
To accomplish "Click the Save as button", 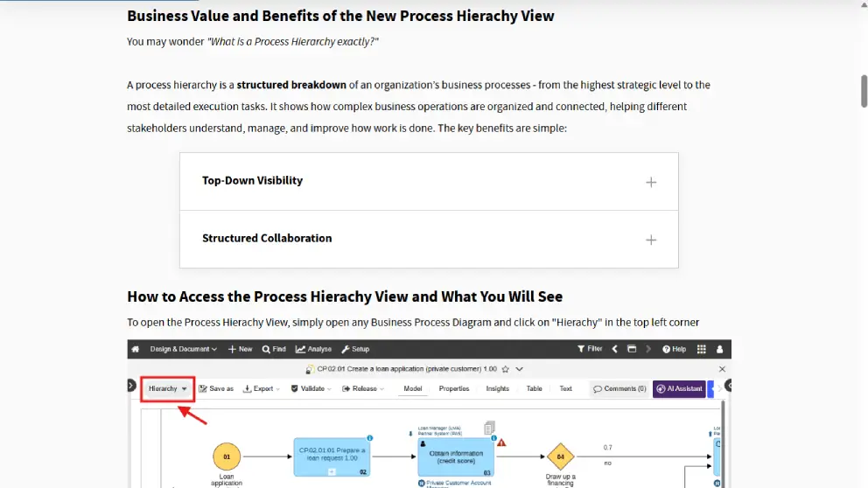I will coord(216,388).
